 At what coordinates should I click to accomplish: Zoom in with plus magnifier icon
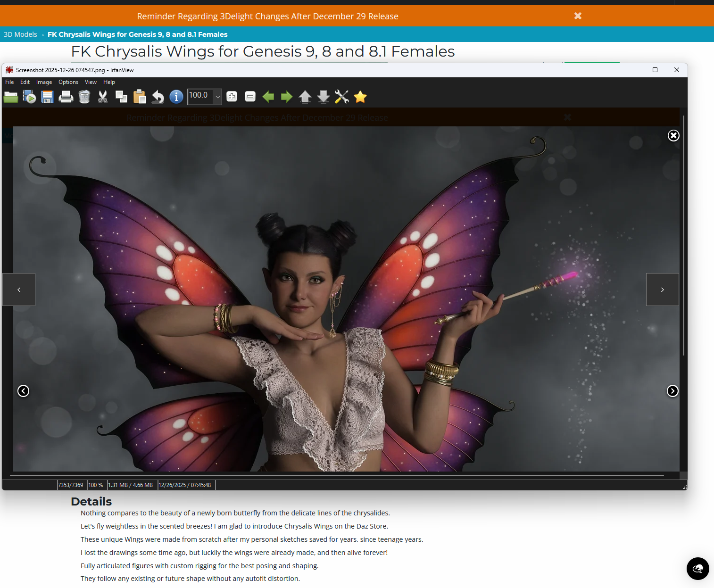232,97
